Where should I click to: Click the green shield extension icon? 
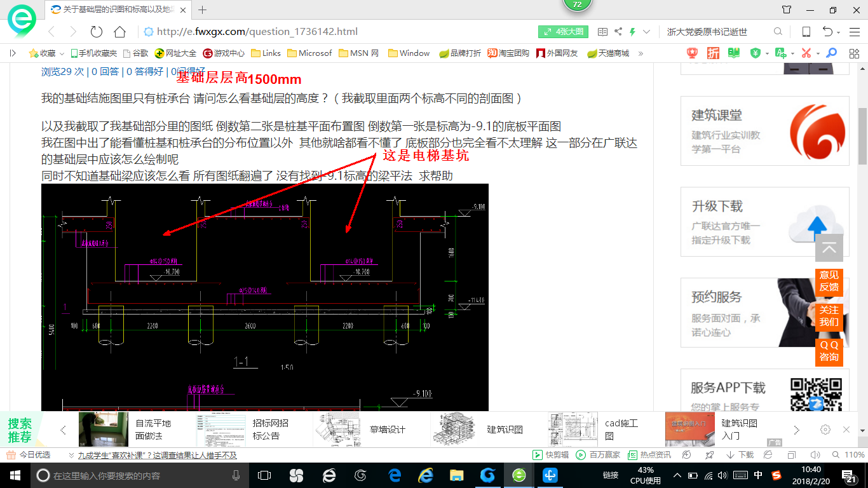(x=755, y=53)
